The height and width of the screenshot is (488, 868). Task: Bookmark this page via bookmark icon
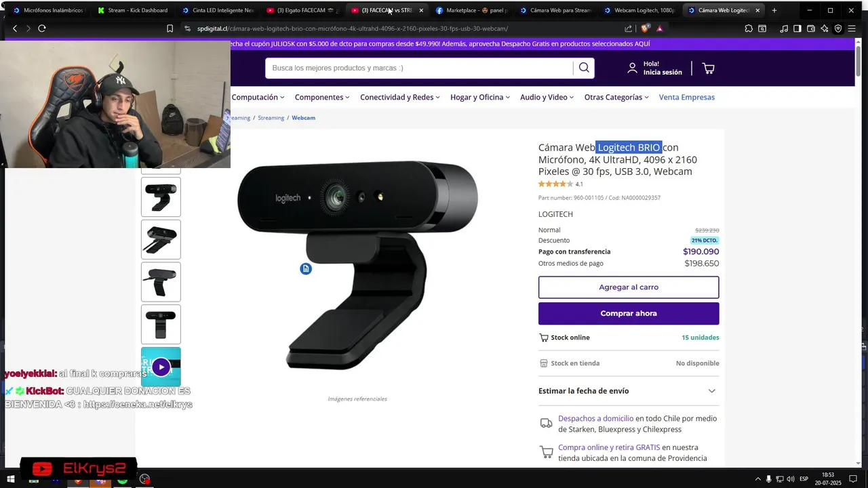coord(170,28)
